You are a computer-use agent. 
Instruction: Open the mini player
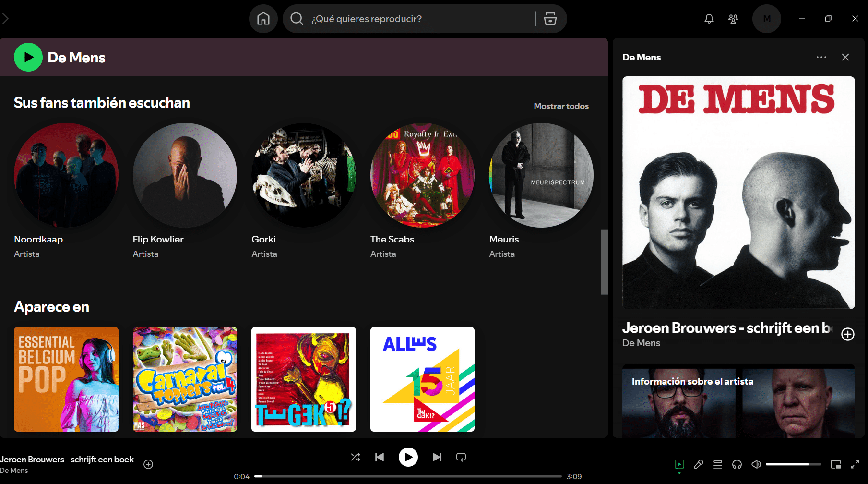coord(836,464)
